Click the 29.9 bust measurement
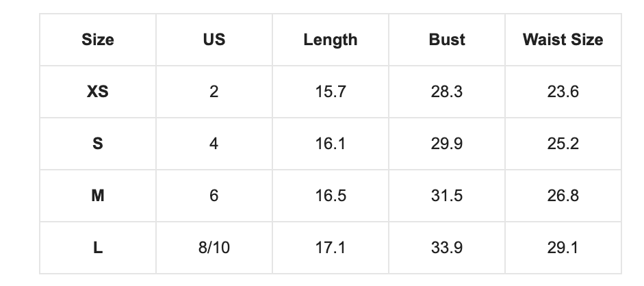 pos(447,144)
